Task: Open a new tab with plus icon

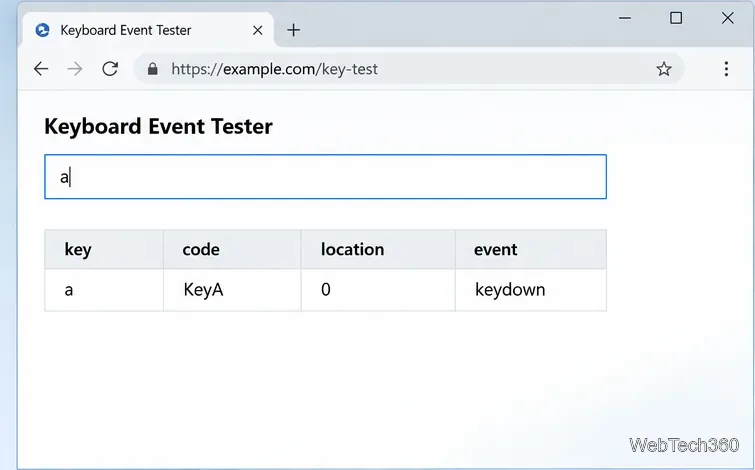Action: (x=293, y=30)
